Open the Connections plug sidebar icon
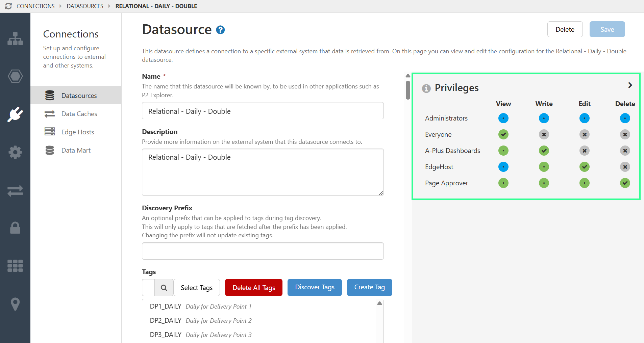 [15, 114]
